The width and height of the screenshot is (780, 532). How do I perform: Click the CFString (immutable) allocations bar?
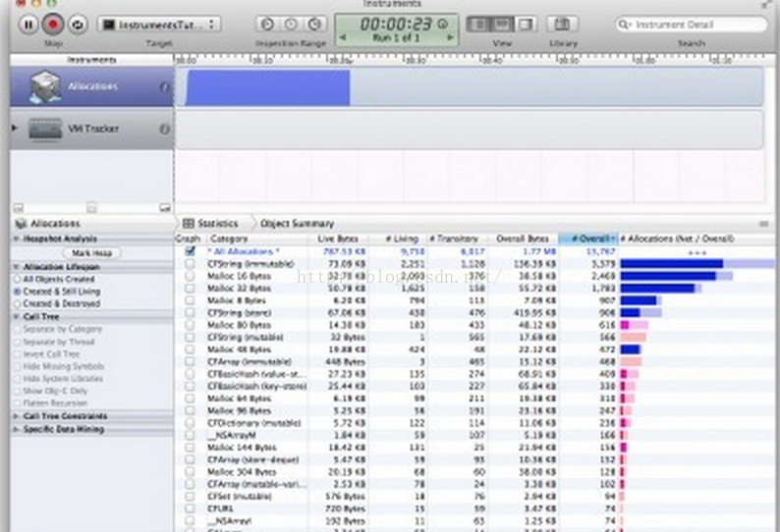tap(697, 263)
